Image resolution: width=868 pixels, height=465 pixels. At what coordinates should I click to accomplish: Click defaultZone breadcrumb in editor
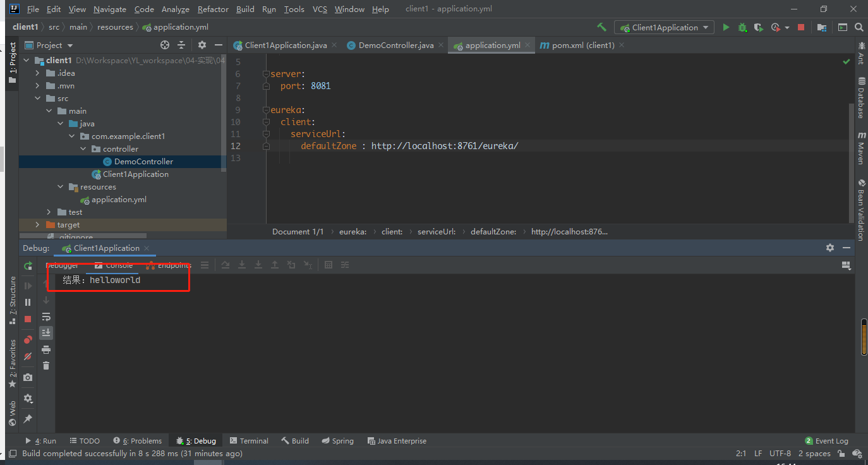point(493,232)
